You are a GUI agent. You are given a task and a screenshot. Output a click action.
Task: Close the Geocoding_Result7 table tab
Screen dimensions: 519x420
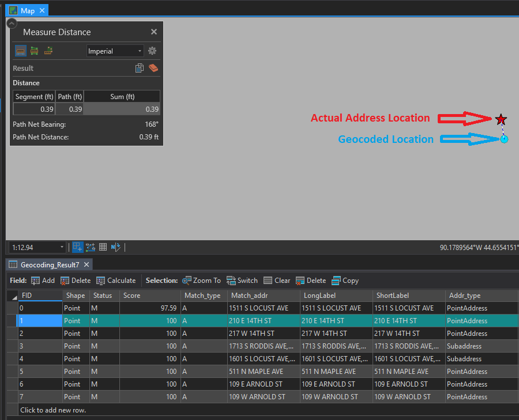pos(86,264)
